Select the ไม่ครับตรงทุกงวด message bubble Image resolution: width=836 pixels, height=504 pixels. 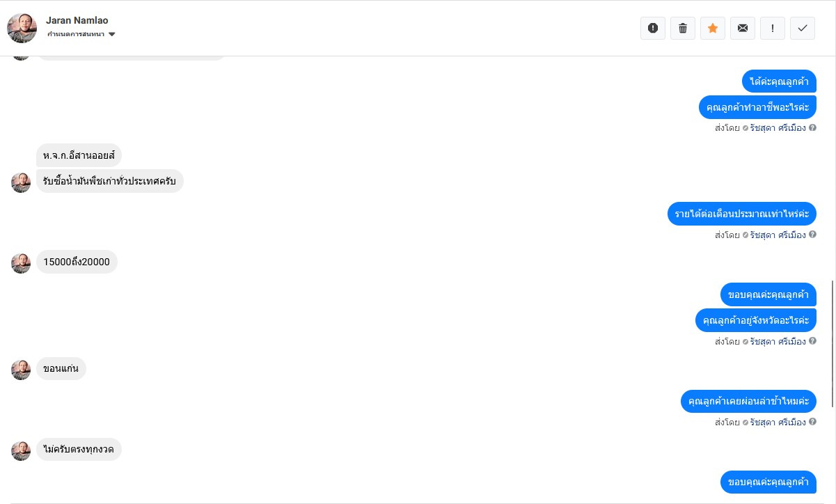click(79, 450)
